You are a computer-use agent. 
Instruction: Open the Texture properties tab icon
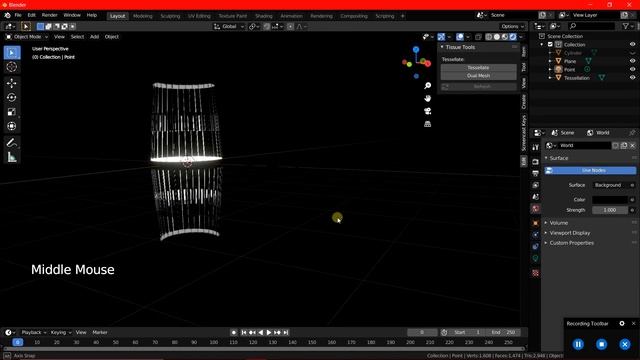tap(536, 273)
